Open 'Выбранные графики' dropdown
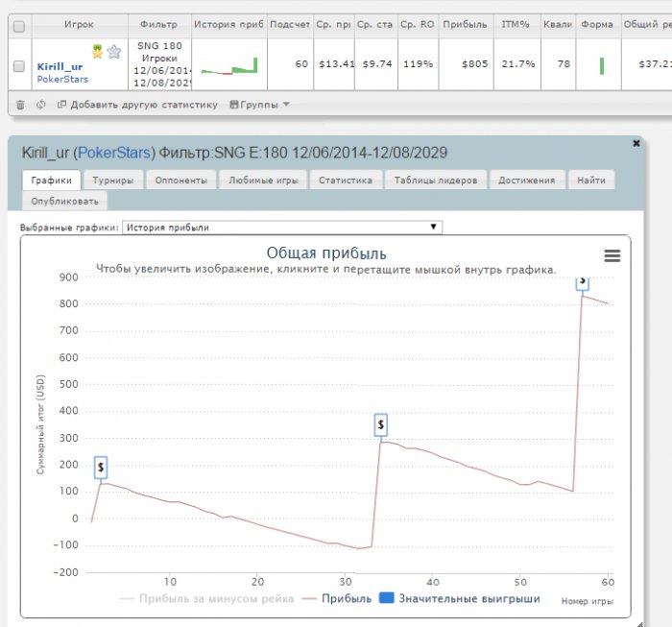 pyautogui.click(x=282, y=228)
